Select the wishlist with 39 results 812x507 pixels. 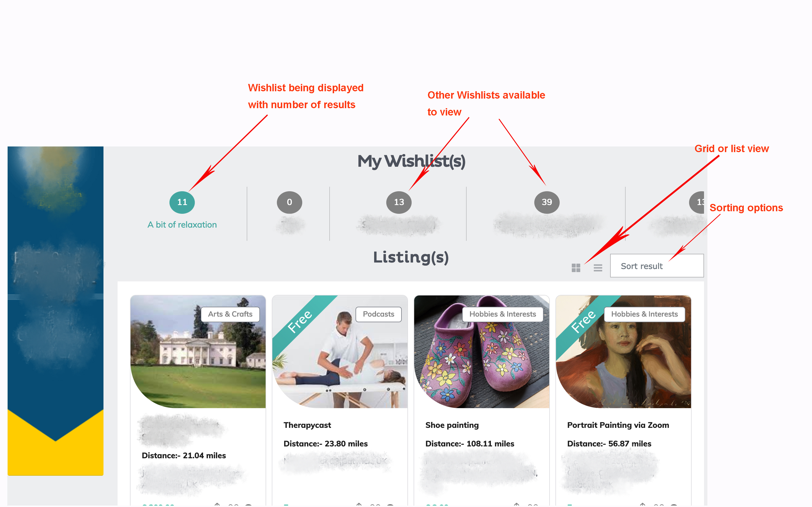click(547, 202)
